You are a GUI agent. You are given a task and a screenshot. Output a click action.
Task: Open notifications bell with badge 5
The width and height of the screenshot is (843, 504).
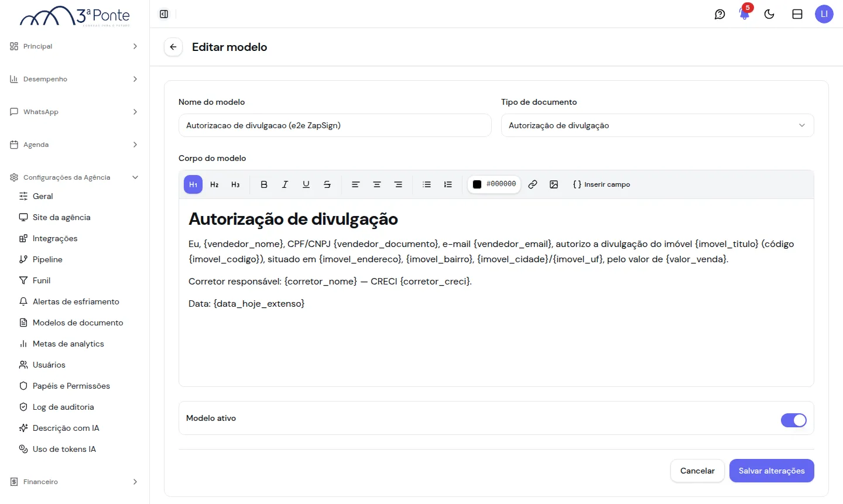coord(745,14)
